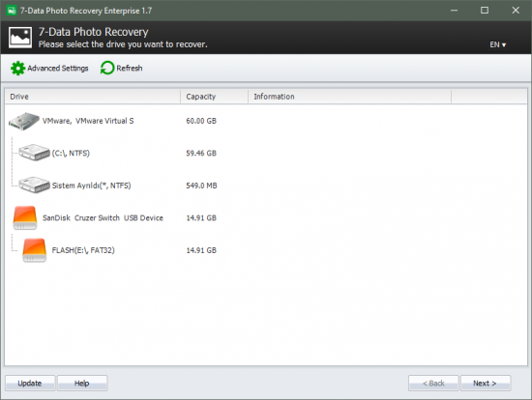
Task: Open the EN language dropdown
Action: tap(498, 44)
